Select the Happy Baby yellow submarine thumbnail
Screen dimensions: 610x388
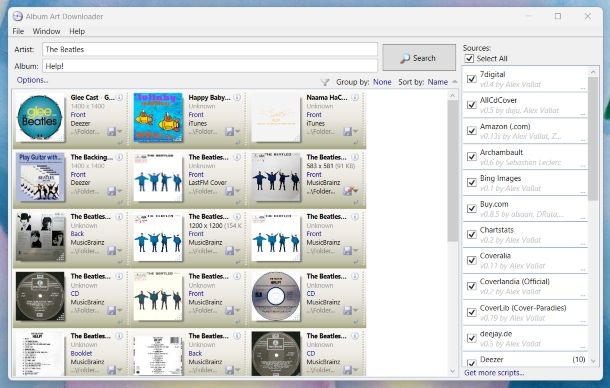pos(158,118)
